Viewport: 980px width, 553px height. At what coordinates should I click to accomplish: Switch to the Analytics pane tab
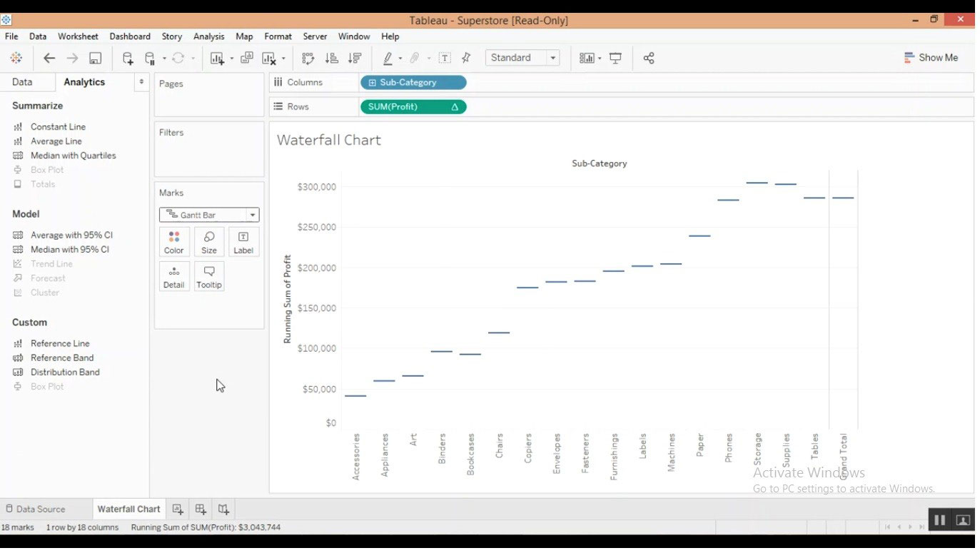[x=84, y=82]
